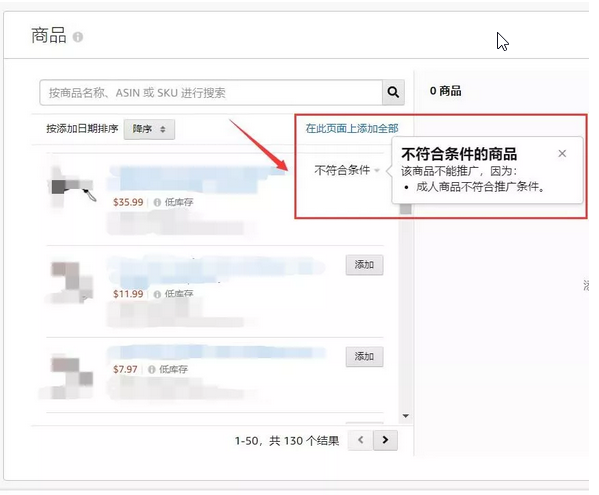Click the scrollbar thumb of product list
The image size is (599, 495).
(x=406, y=209)
